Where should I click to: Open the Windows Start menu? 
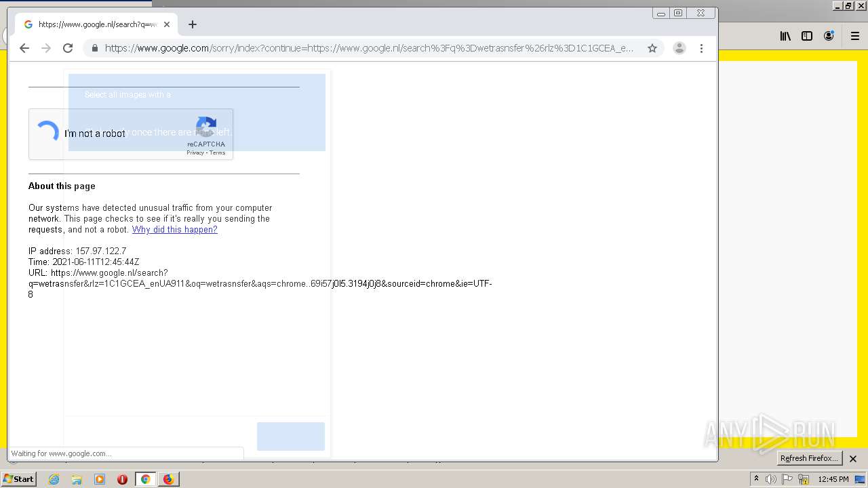(18, 479)
